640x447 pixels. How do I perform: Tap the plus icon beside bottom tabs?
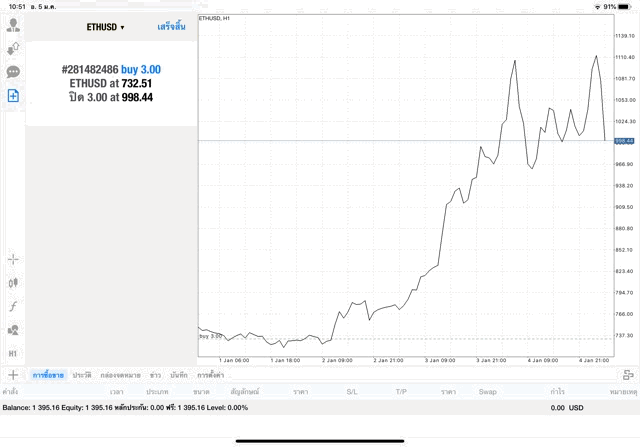pos(13,375)
